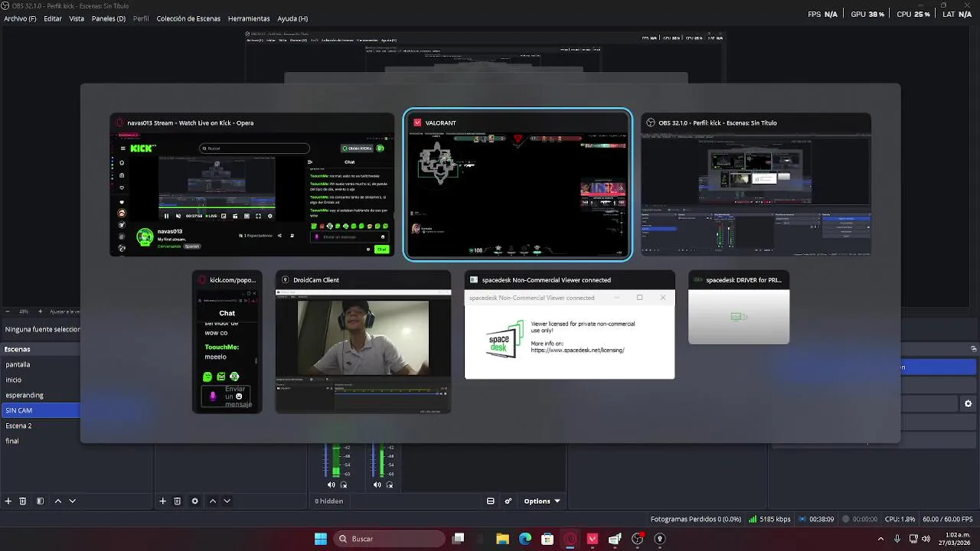Image resolution: width=980 pixels, height=551 pixels.
Task: Click the '60.00 / 60.00 FPS' status entry
Action: click(x=947, y=519)
